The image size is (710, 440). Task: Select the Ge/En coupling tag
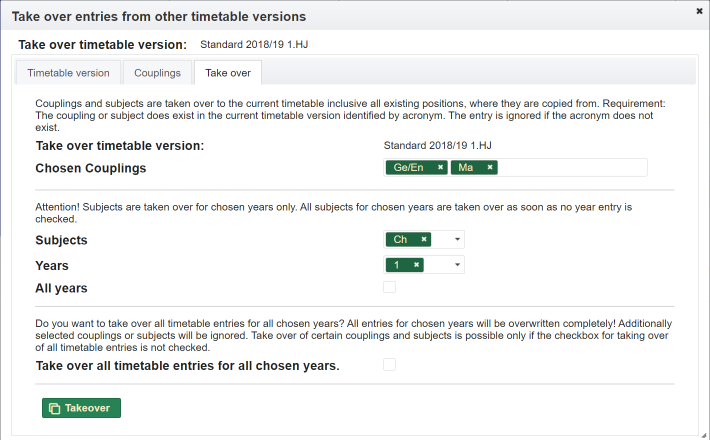point(410,168)
